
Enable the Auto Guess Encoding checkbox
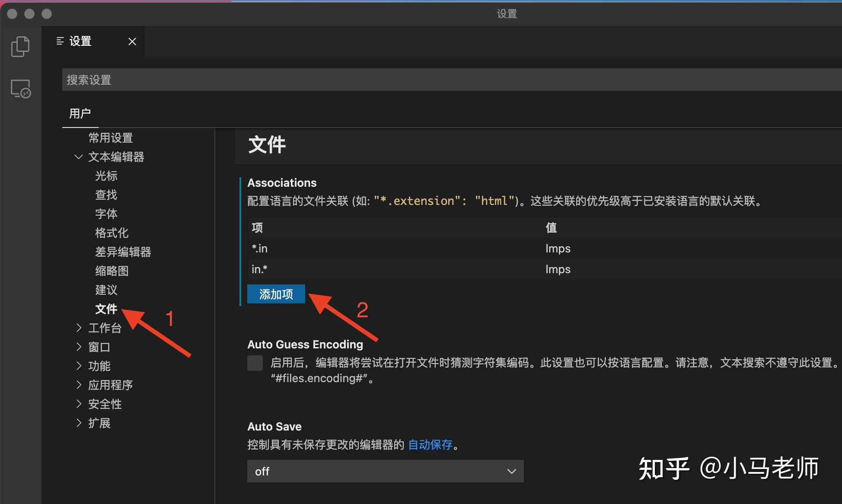(255, 363)
